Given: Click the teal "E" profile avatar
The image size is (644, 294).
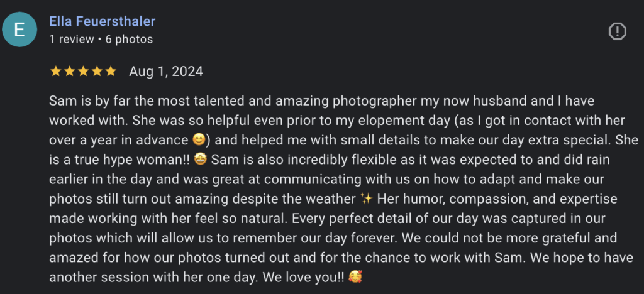Looking at the screenshot, I should [x=19, y=31].
